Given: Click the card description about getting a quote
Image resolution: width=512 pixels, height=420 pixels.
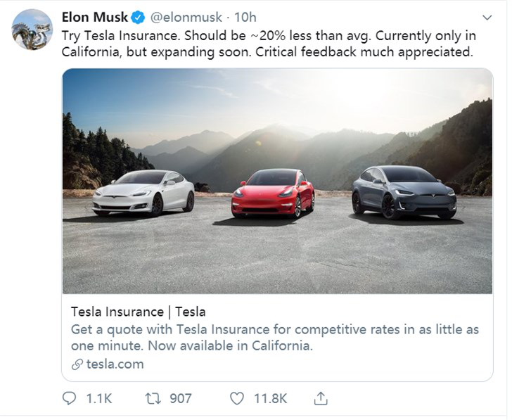Looking at the screenshot, I should [274, 338].
